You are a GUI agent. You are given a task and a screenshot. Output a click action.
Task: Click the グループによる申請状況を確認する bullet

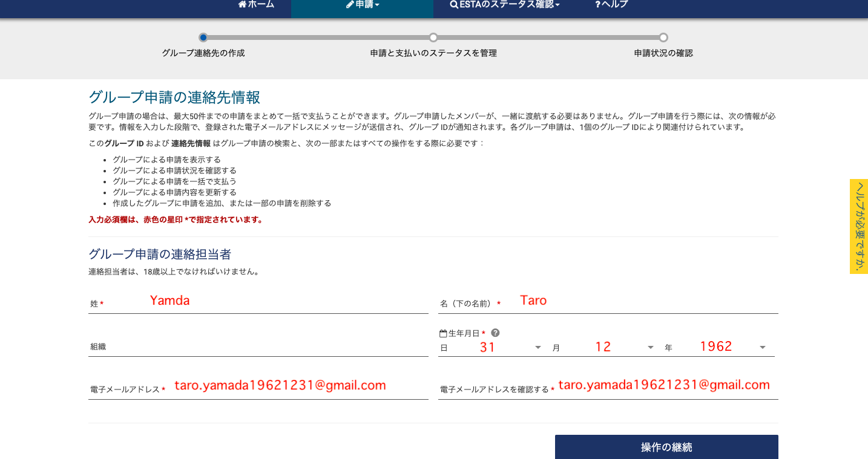(174, 171)
